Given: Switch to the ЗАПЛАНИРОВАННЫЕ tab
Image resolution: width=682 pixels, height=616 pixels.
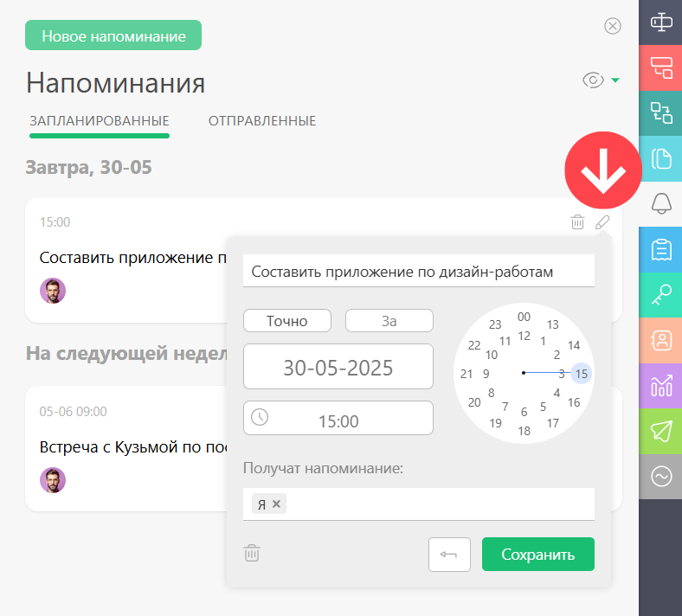Looking at the screenshot, I should coord(100,121).
